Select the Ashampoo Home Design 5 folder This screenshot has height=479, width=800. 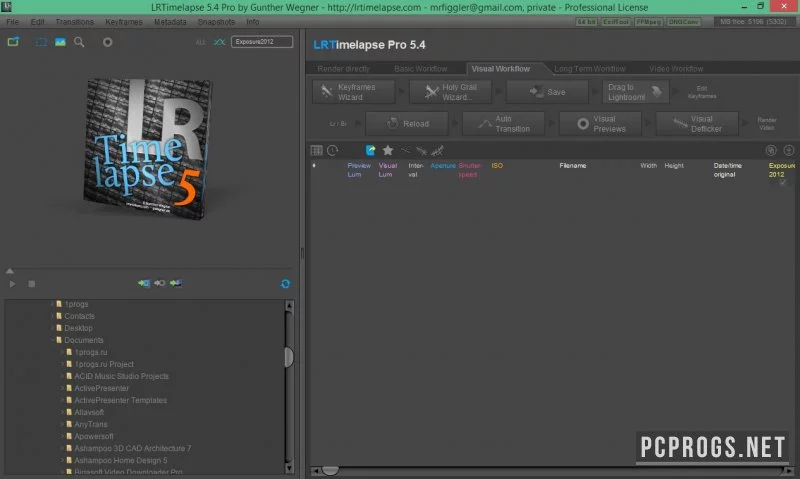[121, 461]
